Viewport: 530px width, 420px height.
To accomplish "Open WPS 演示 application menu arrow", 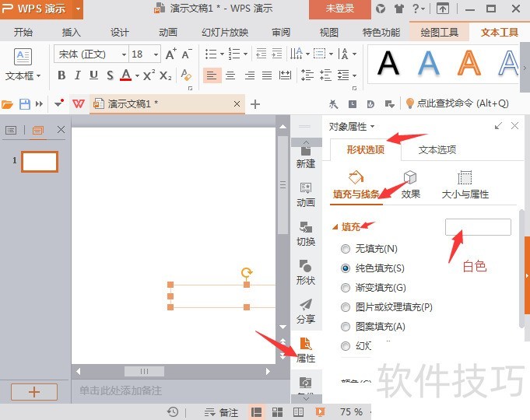I will coord(78,9).
